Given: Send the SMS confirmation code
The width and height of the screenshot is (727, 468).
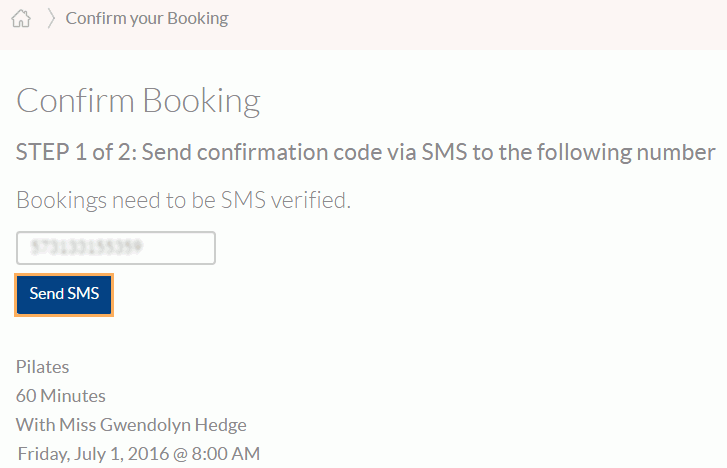Looking at the screenshot, I should pos(64,295).
